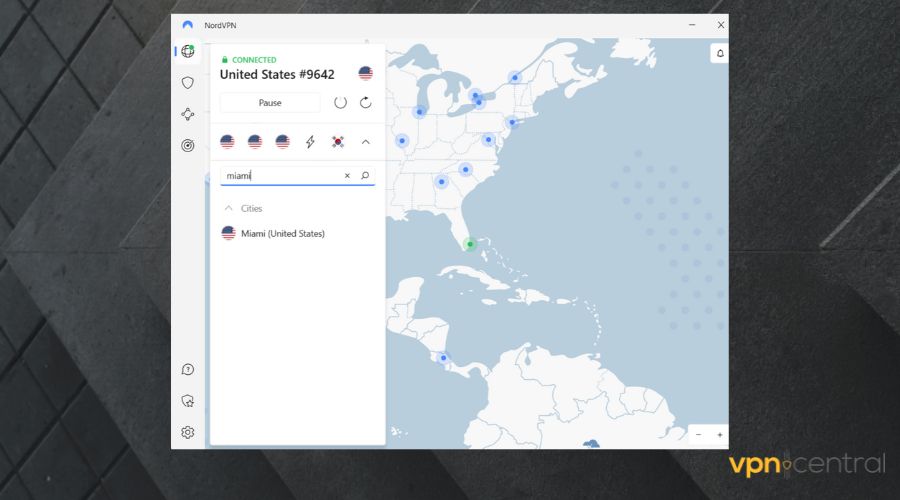Zoom out the map with minus button
Screen dimensions: 900x500
pos(699,435)
